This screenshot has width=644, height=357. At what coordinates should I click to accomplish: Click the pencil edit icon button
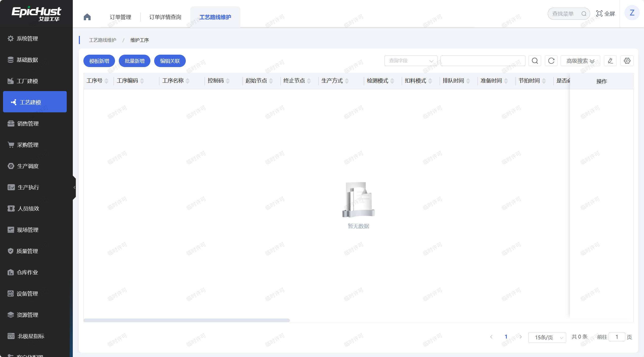[x=610, y=61]
